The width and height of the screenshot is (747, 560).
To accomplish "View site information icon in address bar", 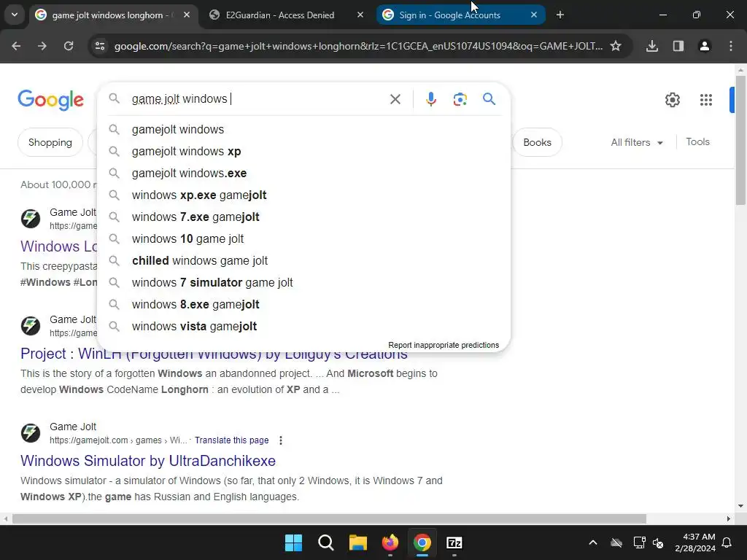I will click(100, 46).
